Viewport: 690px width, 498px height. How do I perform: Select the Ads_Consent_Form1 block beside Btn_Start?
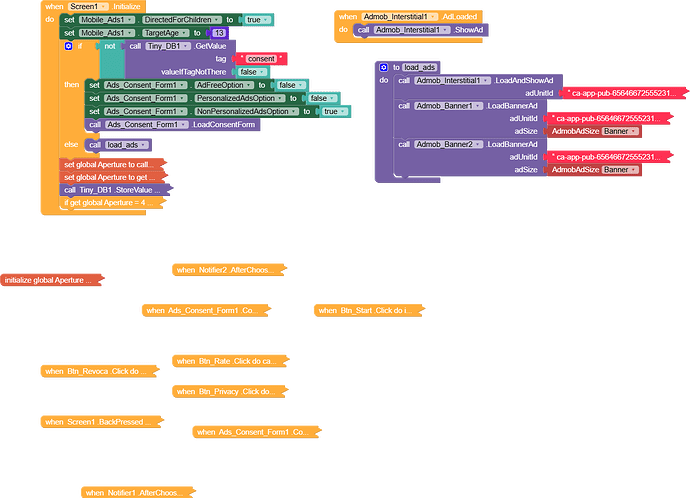[206, 311]
